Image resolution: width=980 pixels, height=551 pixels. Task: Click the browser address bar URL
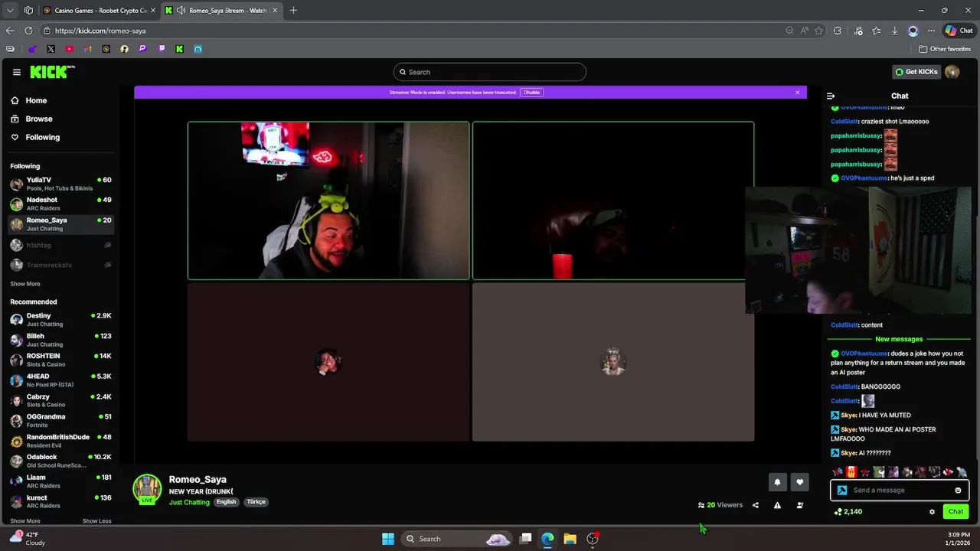pos(100,31)
